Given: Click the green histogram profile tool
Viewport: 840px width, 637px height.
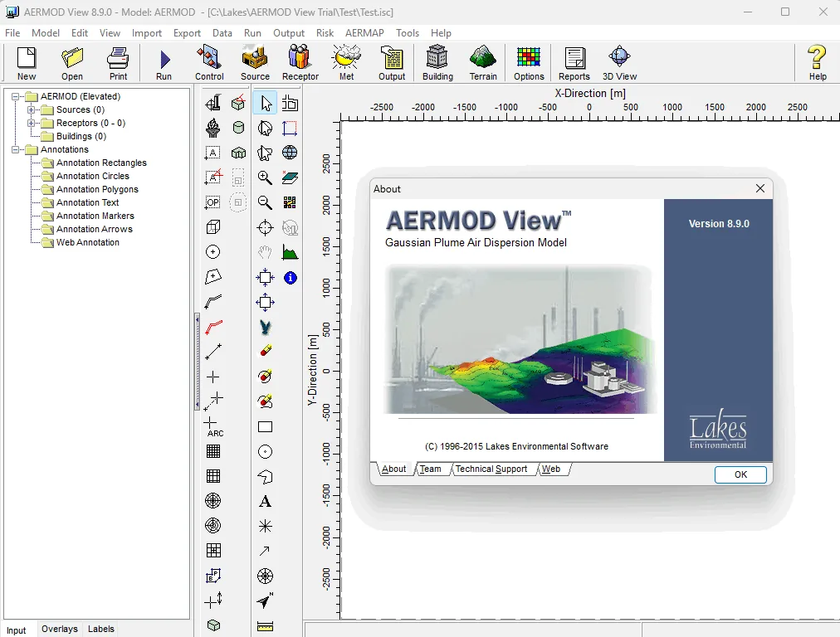Looking at the screenshot, I should pos(290,253).
